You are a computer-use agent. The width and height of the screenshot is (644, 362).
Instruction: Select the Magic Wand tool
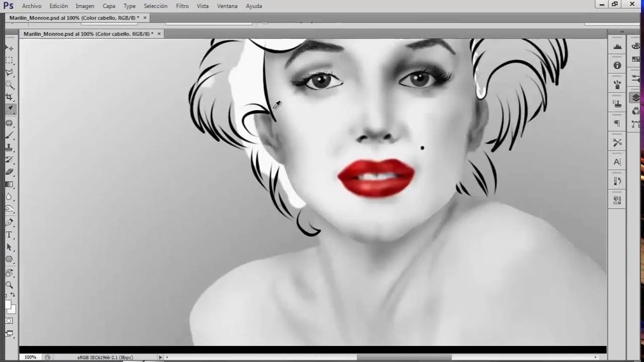point(9,85)
